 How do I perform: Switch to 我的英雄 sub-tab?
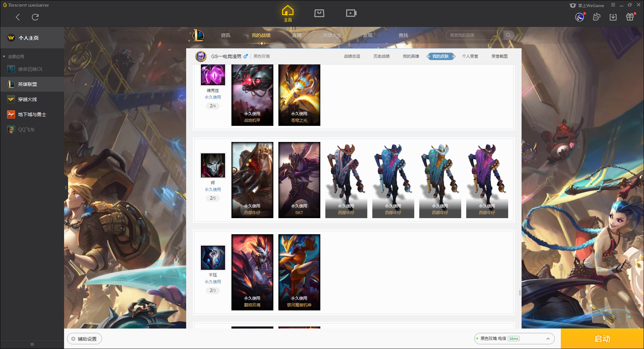pos(411,56)
